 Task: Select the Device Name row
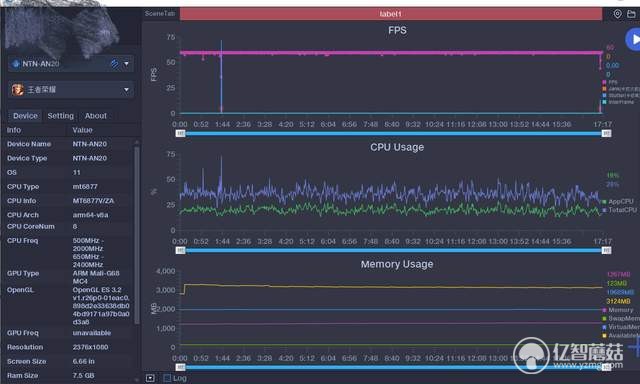(x=69, y=144)
